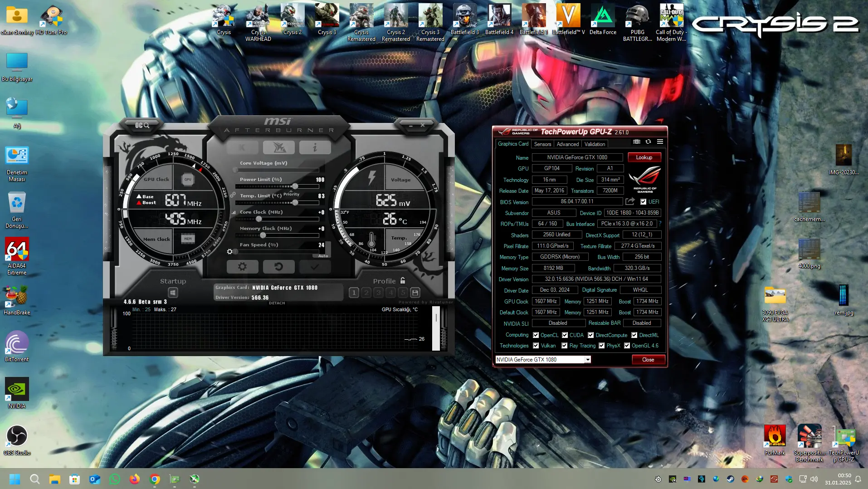The height and width of the screenshot is (489, 868).
Task: Click the BIOS Version field 86.04.17.00.11
Action: coord(577,201)
